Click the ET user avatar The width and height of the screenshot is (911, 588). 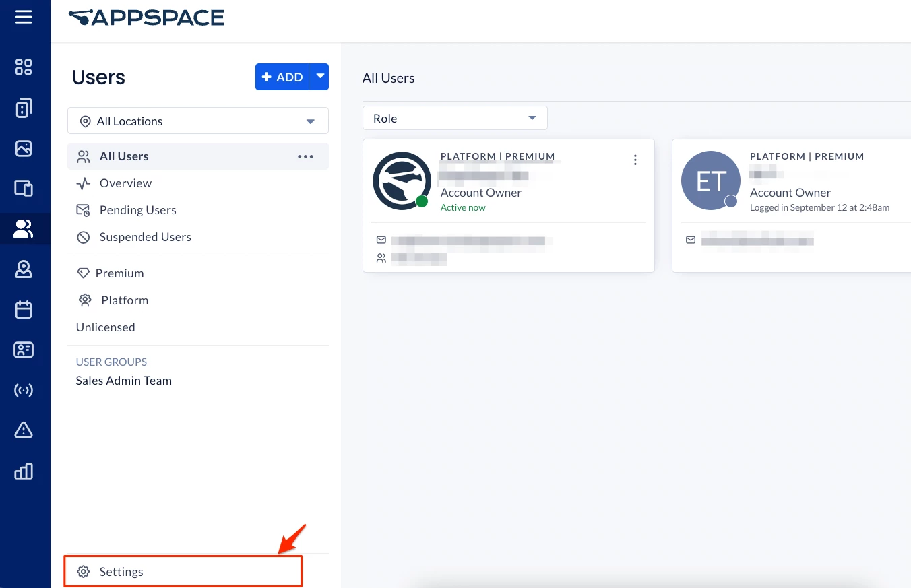click(711, 181)
